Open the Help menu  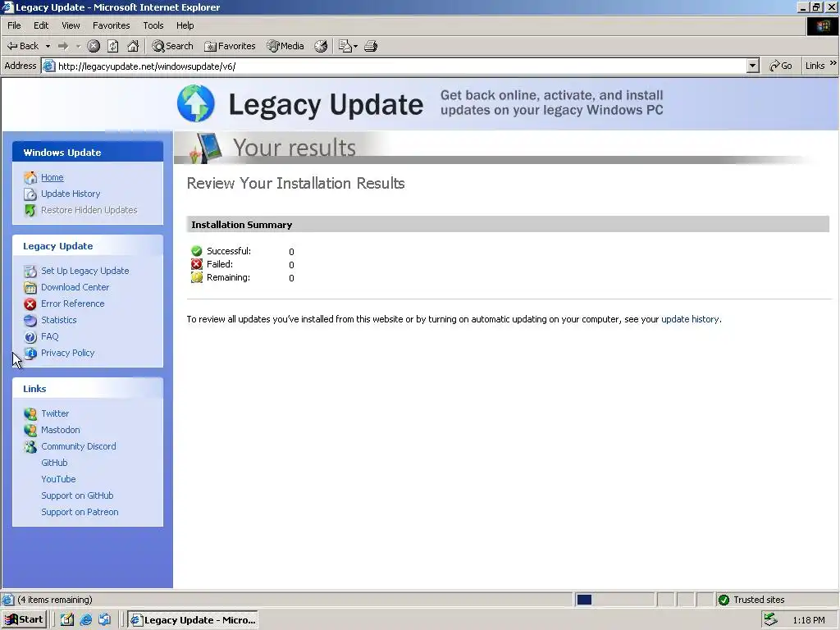185,25
